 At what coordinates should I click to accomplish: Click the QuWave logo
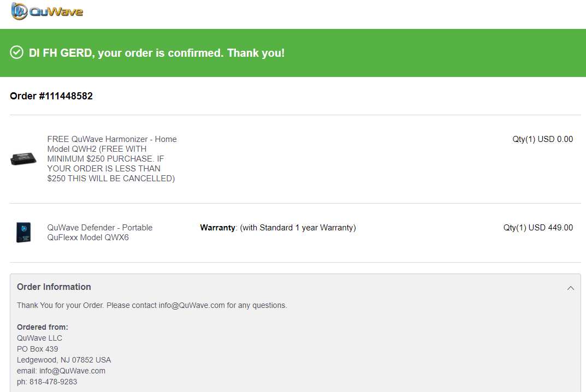point(47,11)
